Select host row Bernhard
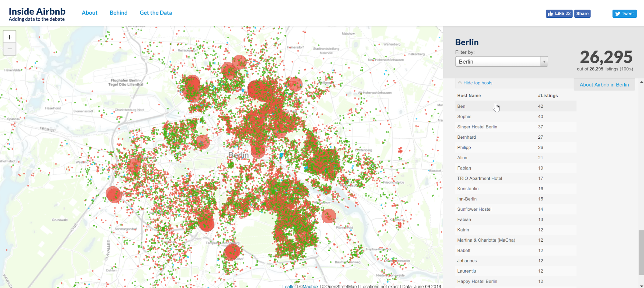 (x=516, y=137)
